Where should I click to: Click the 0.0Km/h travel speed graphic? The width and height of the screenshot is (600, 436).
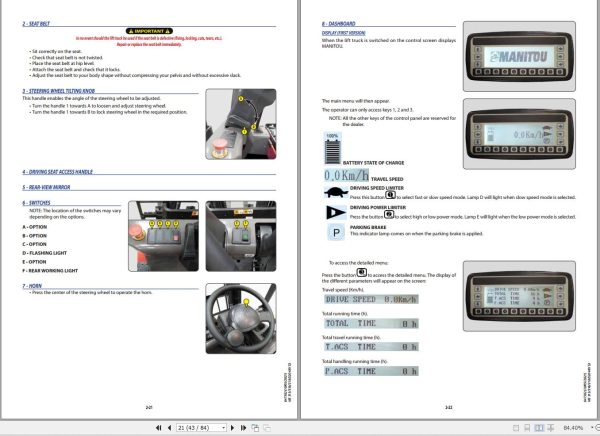point(347,175)
